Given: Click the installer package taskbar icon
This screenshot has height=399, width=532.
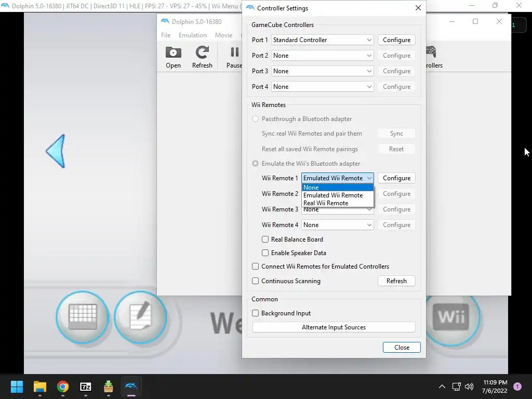Looking at the screenshot, I should click(108, 387).
